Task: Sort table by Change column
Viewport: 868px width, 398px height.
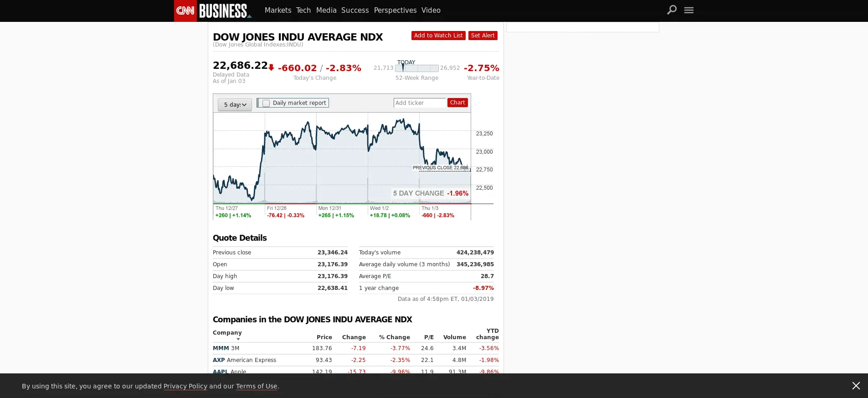Action: (354, 337)
